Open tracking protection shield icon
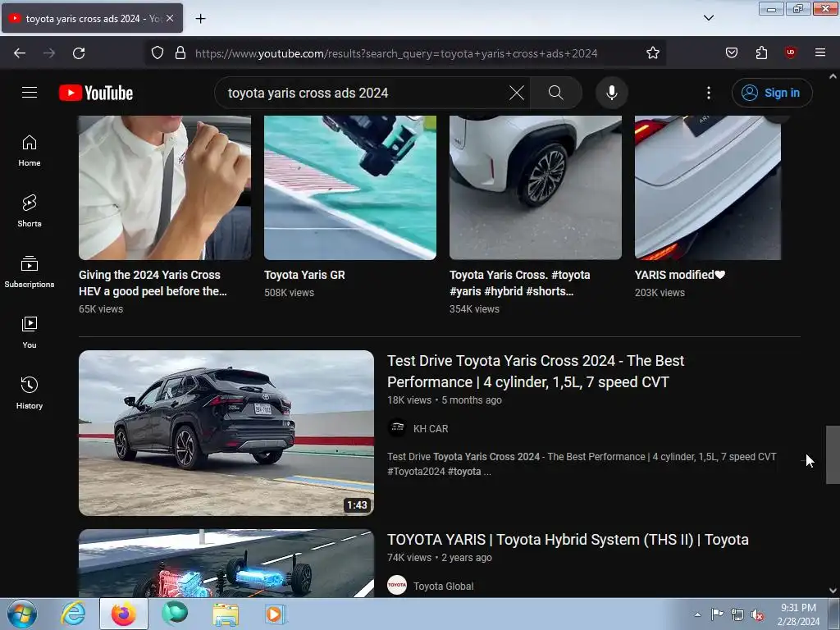Screen dimensions: 840x630 (x=157, y=53)
